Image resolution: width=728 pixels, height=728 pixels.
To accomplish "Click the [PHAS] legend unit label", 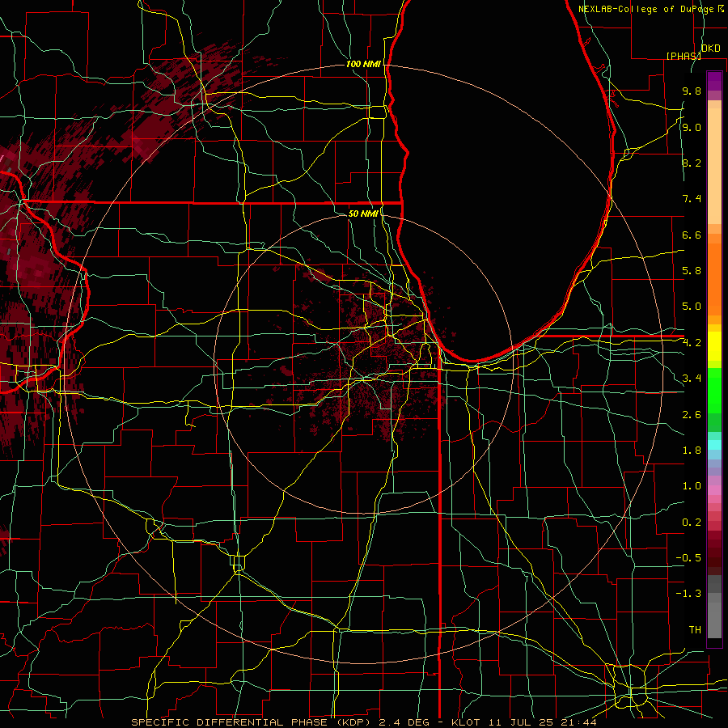I will [684, 56].
